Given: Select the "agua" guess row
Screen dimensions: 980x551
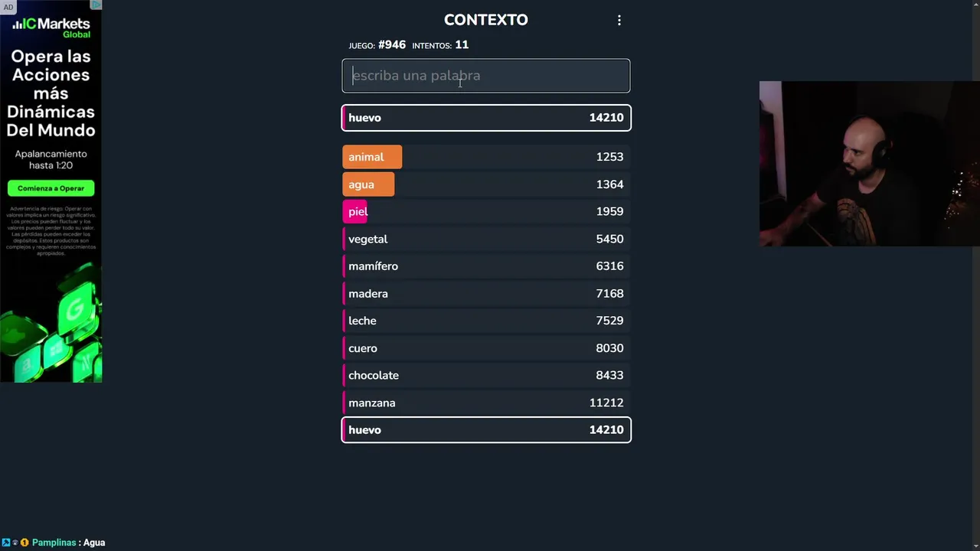Looking at the screenshot, I should pos(485,184).
